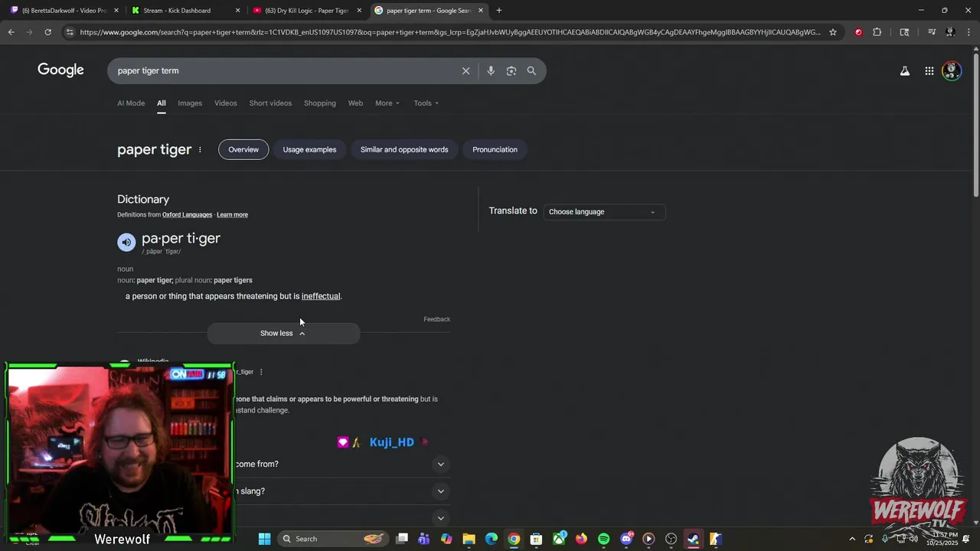980x551 pixels.
Task: Follow the underlined 'ineffectual' link
Action: point(321,296)
